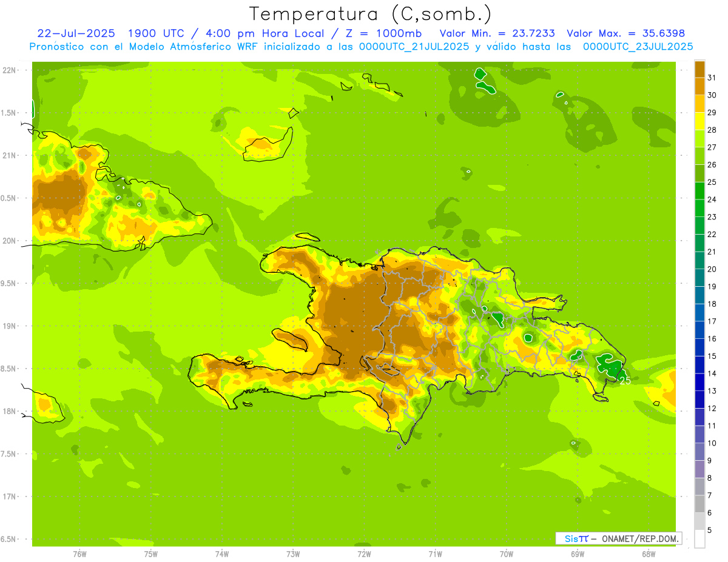
Task: Click the white swatch below 5
Action: [700, 539]
